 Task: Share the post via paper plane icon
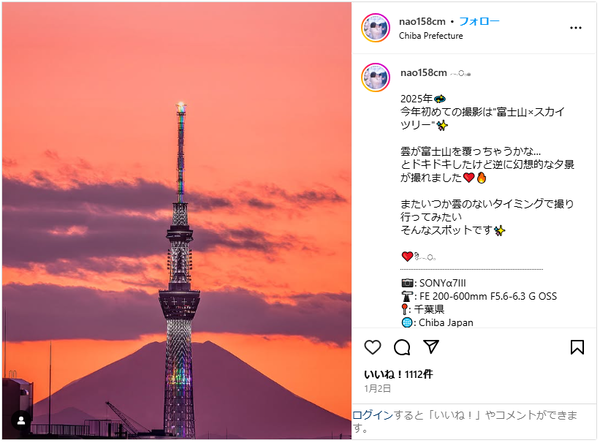(x=431, y=347)
